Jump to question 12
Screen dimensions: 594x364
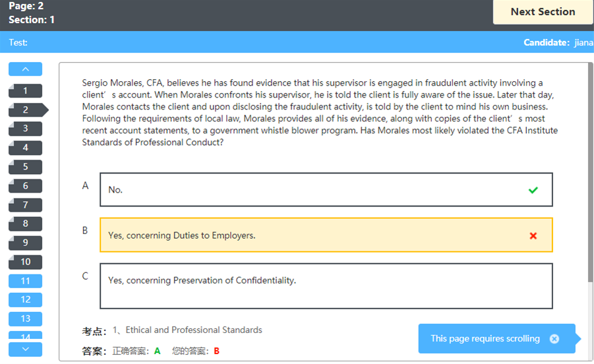25,300
